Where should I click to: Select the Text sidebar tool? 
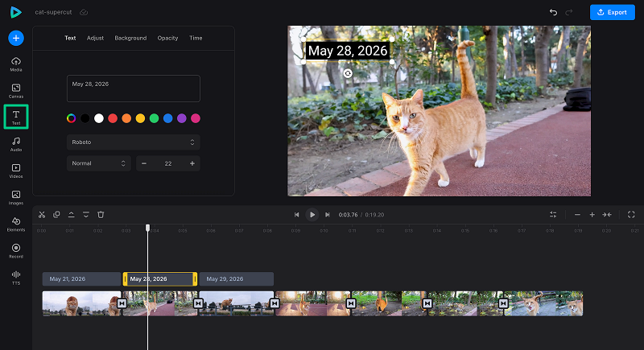click(16, 117)
